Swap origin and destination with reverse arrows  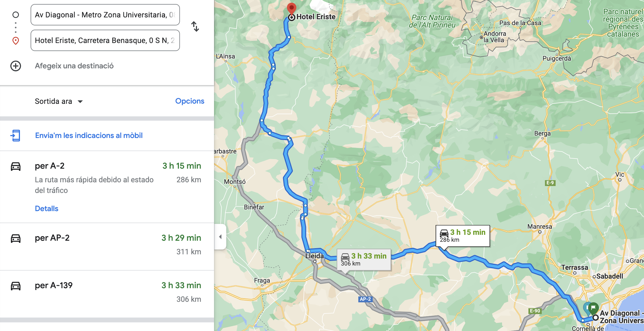point(195,27)
